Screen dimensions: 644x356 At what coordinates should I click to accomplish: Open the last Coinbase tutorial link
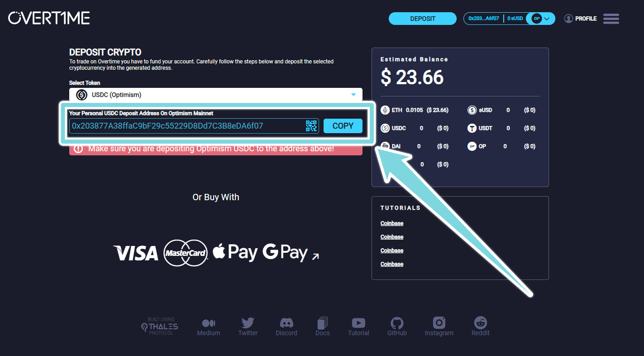pos(392,264)
